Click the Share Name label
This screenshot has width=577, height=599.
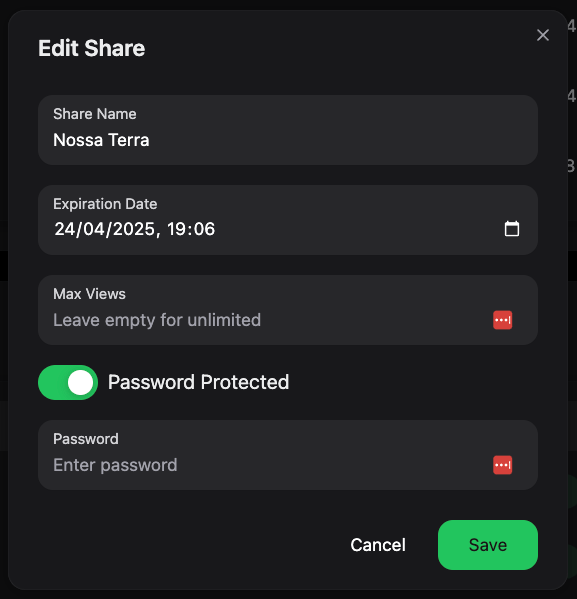tap(95, 114)
